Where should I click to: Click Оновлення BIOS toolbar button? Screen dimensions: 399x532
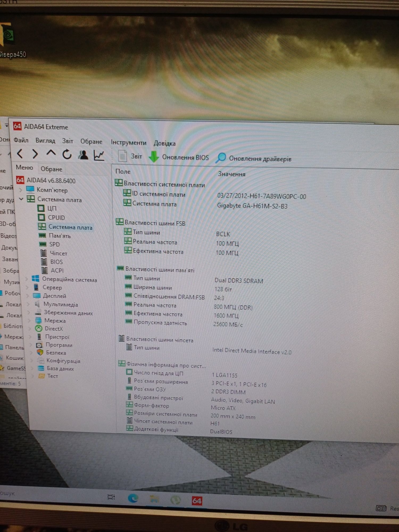tap(179, 157)
